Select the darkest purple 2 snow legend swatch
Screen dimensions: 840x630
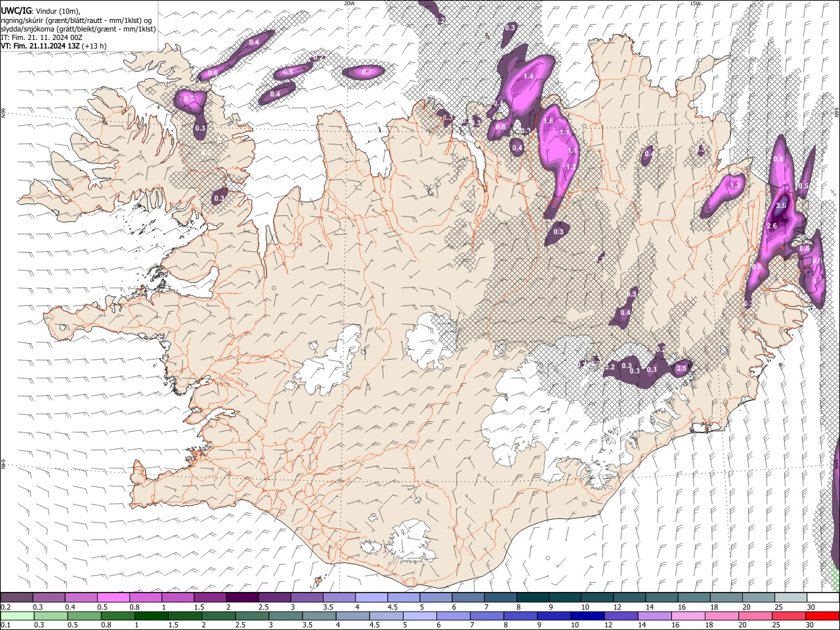pos(242,598)
